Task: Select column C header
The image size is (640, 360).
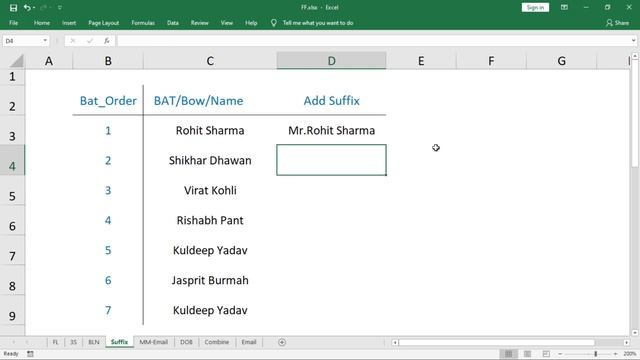Action: click(x=210, y=61)
